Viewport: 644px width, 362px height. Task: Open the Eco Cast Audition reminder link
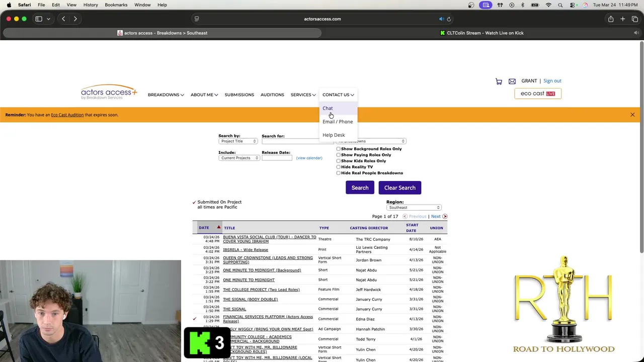click(67, 115)
